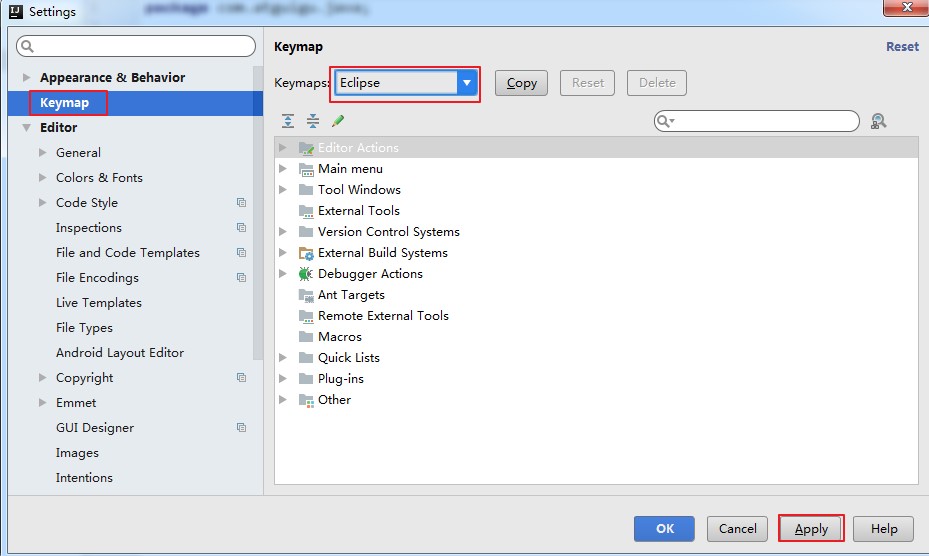The width and height of the screenshot is (929, 556).
Task: Expand Version Control Systems node
Action: (283, 232)
